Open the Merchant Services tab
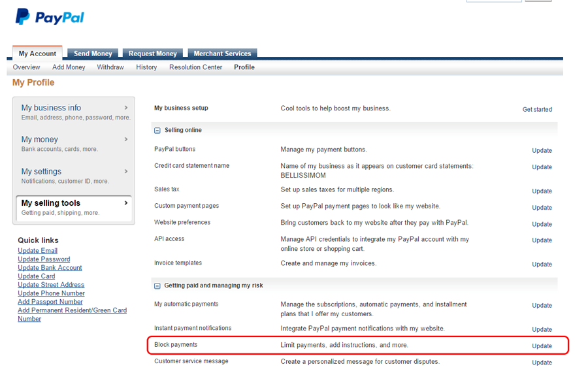This screenshot has height=373, width=588. (x=222, y=54)
